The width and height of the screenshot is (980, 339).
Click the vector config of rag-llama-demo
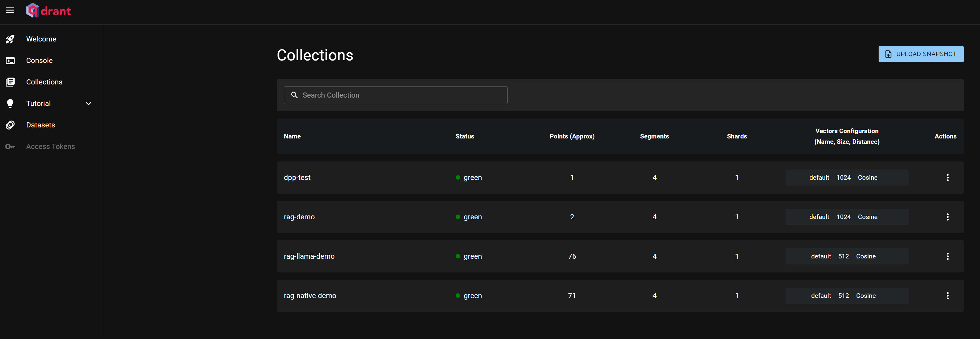(846, 256)
